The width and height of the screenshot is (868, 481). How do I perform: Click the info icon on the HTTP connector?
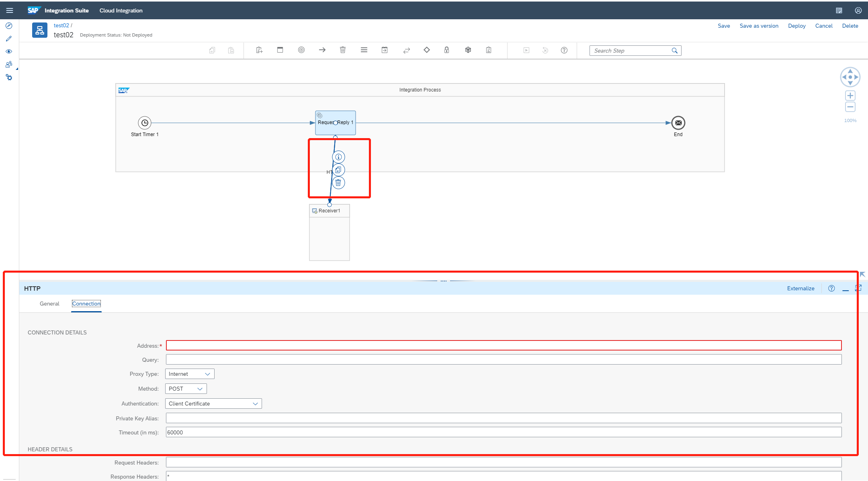click(x=338, y=157)
